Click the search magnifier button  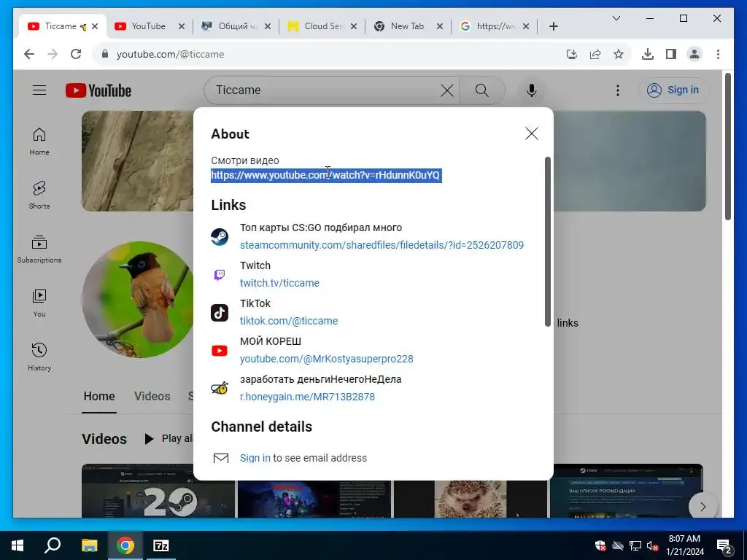point(481,90)
